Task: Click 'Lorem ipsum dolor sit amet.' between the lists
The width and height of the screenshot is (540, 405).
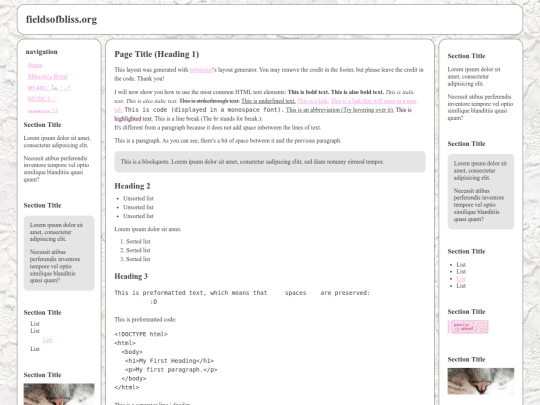Action: pyautogui.click(x=148, y=229)
